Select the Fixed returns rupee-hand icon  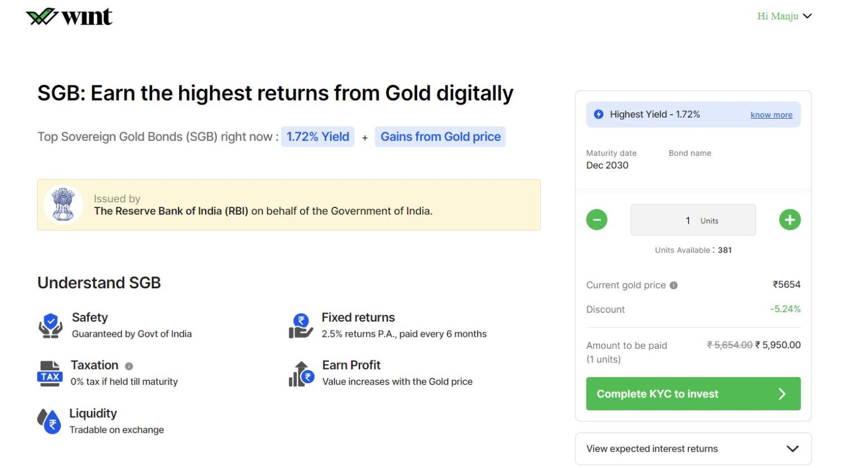point(301,324)
